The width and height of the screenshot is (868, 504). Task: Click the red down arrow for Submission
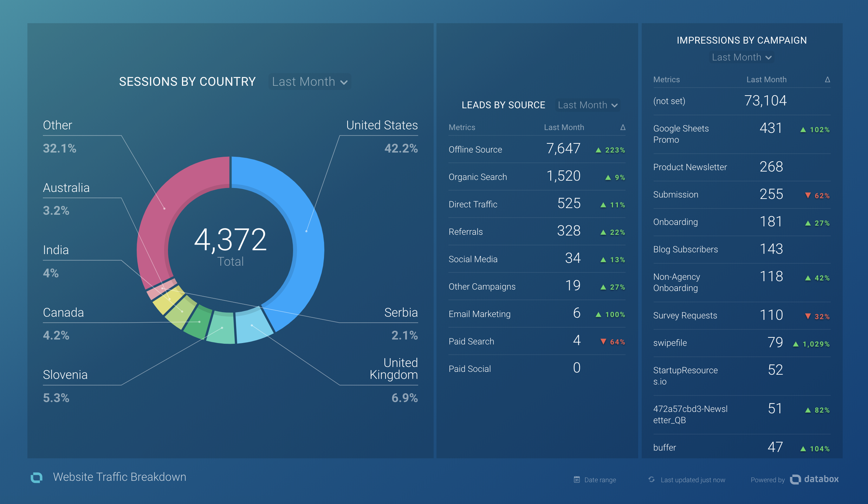point(808,195)
